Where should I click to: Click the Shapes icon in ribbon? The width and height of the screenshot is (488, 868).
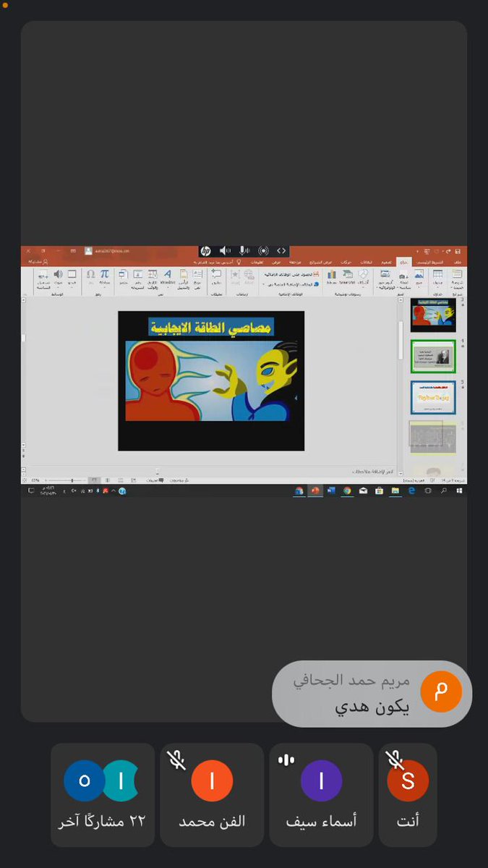click(363, 274)
